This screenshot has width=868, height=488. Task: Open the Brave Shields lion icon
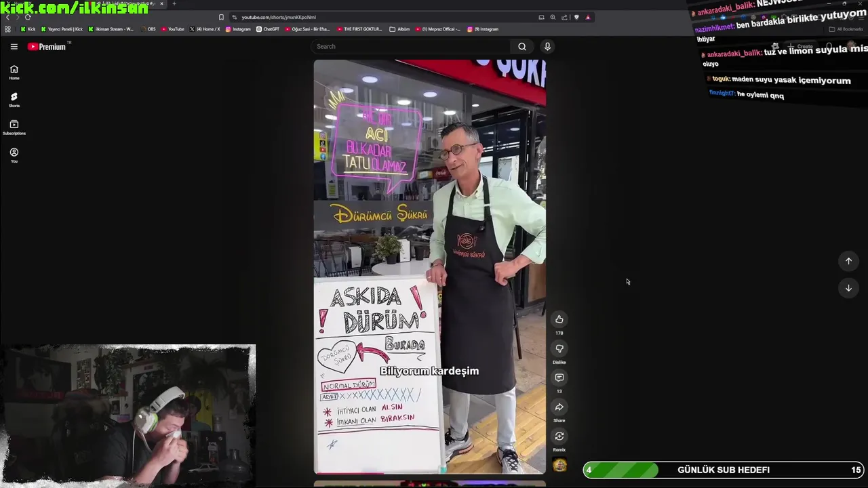tap(576, 17)
